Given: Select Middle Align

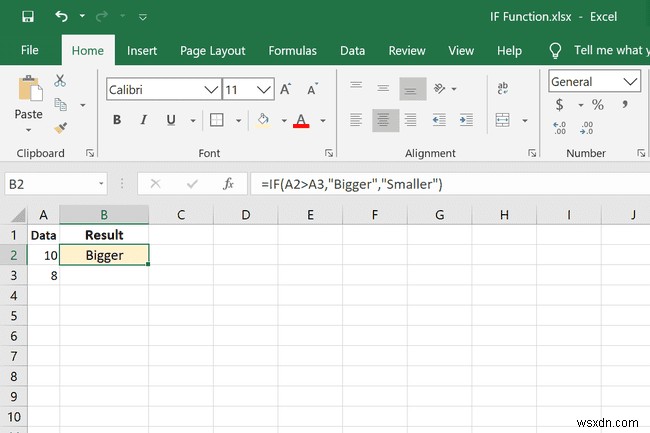Looking at the screenshot, I should 383,88.
